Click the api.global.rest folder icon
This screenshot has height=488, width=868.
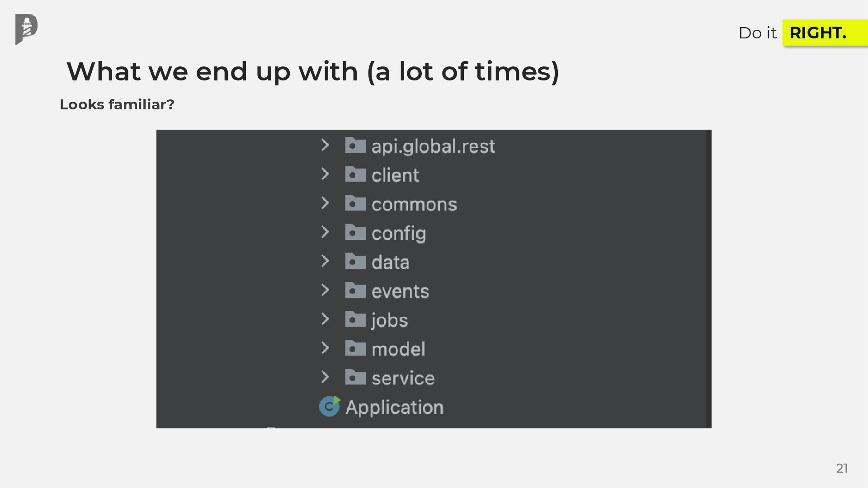pos(355,145)
